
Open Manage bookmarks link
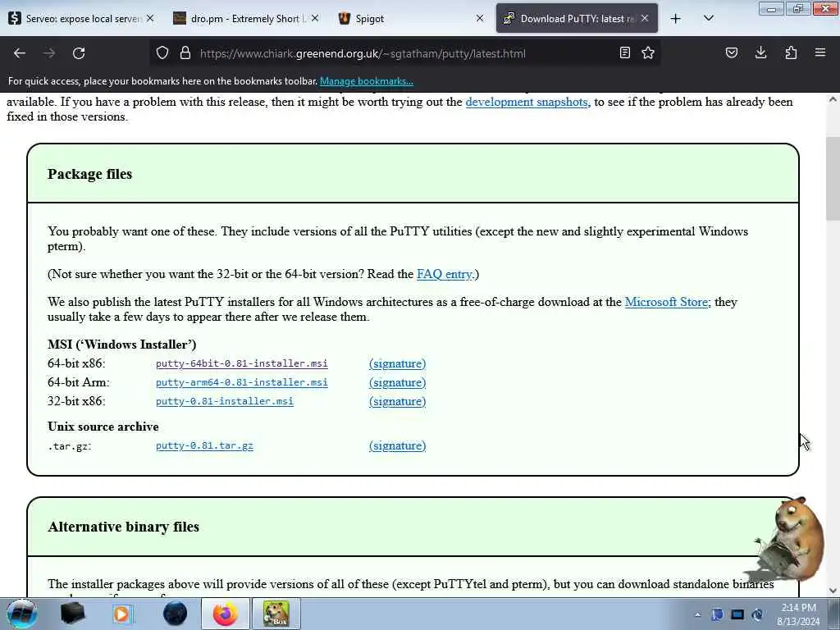tap(367, 81)
